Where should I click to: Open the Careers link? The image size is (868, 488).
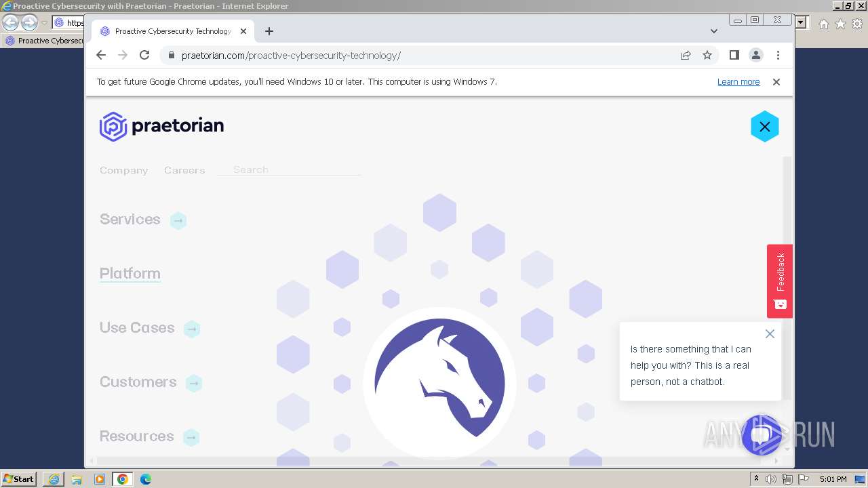tap(184, 170)
